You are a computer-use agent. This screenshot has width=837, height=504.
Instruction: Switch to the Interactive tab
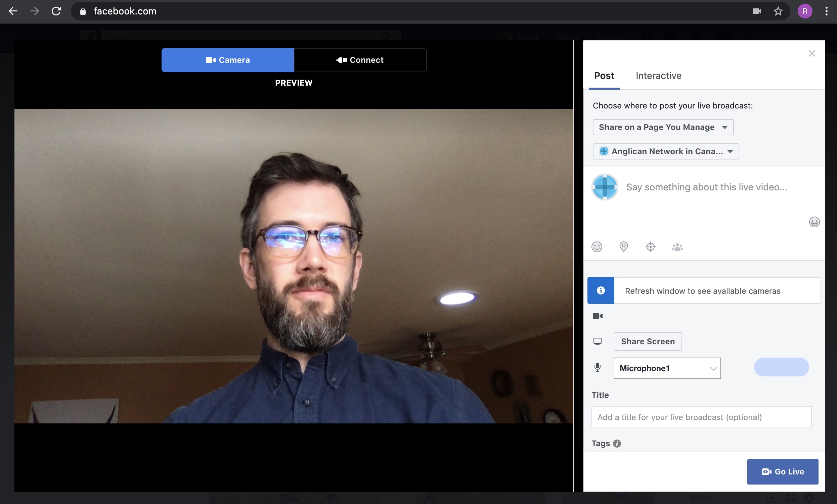coord(658,76)
